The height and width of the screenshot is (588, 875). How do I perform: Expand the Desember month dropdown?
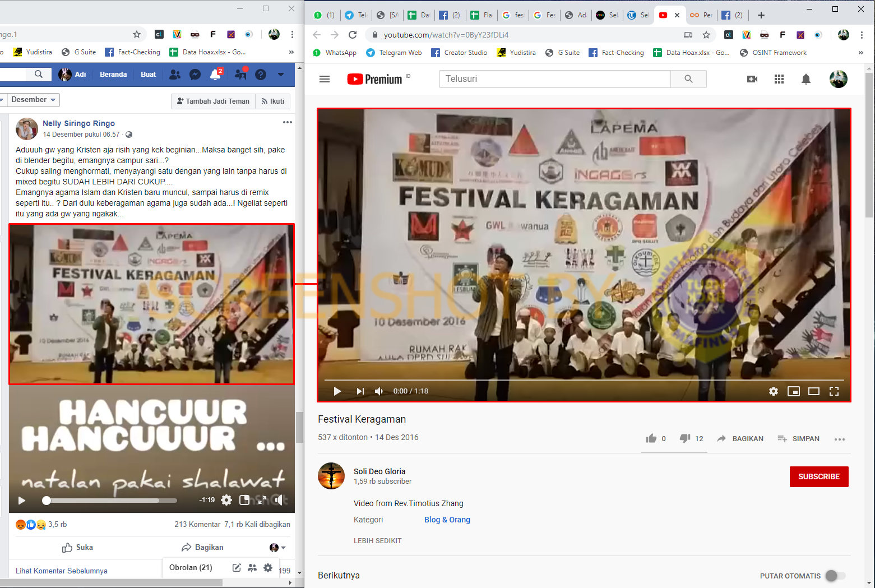tap(33, 100)
